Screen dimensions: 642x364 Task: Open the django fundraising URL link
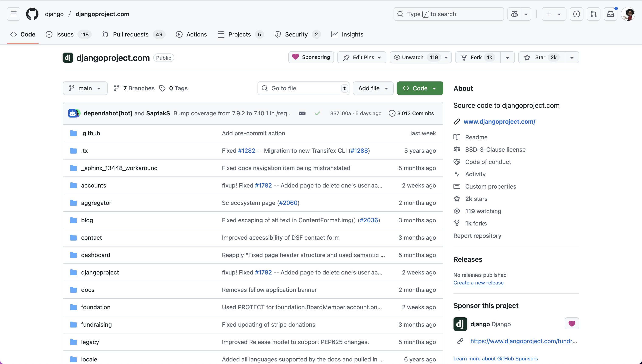pyautogui.click(x=524, y=341)
